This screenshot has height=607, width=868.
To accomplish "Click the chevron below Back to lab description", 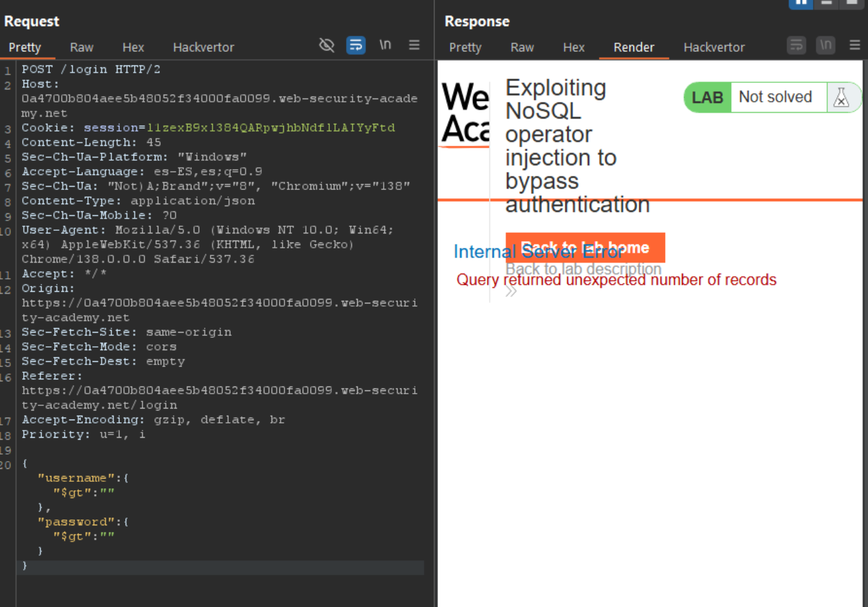I will [x=511, y=292].
